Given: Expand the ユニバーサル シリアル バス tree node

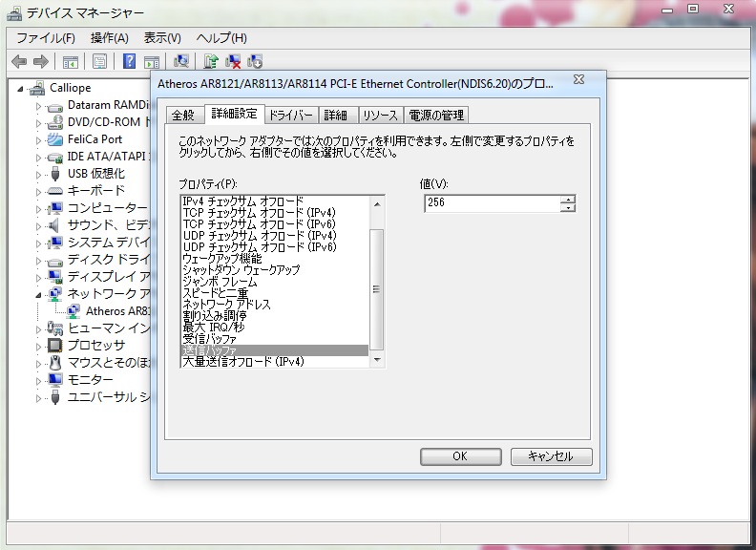Looking at the screenshot, I should [38, 398].
